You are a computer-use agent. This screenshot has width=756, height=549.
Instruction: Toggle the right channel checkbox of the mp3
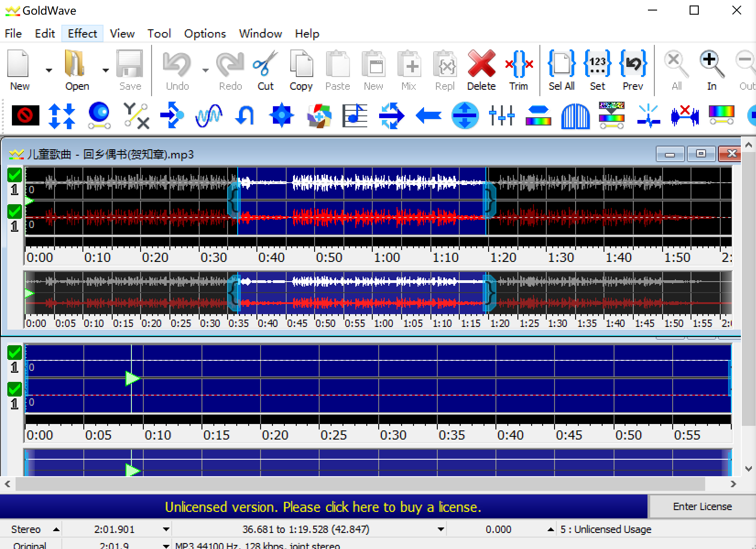tap(15, 212)
